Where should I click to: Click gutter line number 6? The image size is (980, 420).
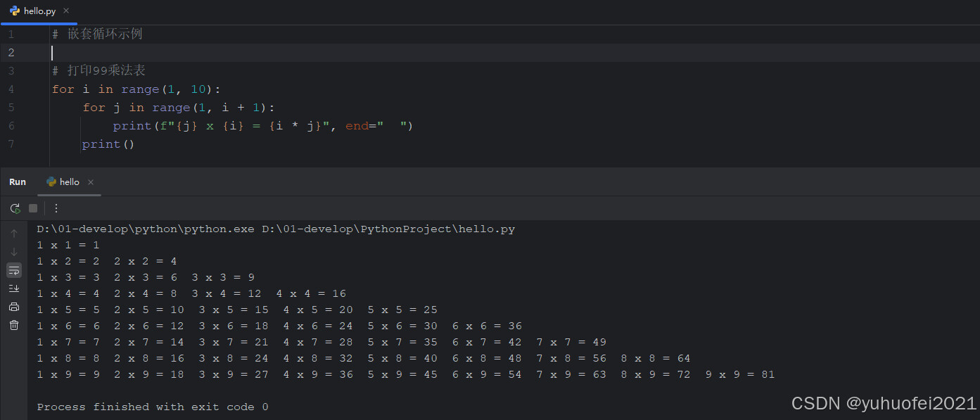[x=11, y=126]
